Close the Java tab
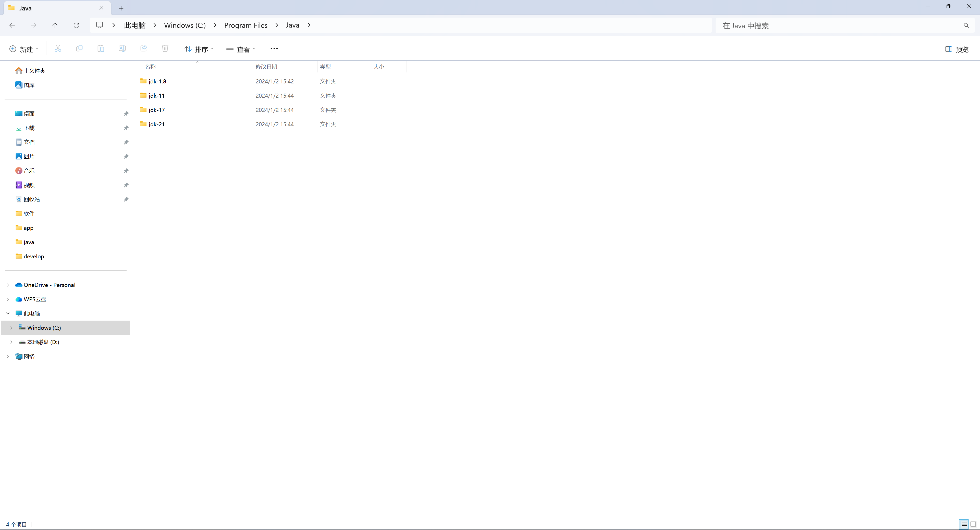The height and width of the screenshot is (530, 980). (x=102, y=8)
